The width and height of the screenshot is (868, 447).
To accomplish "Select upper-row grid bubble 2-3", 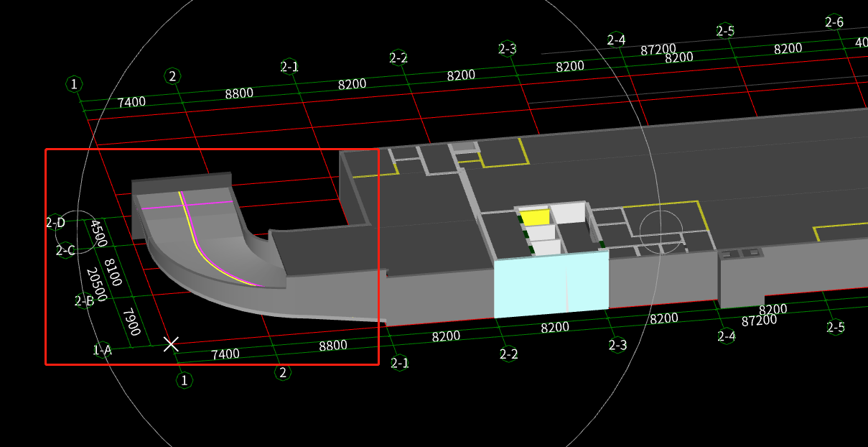I will tap(508, 49).
